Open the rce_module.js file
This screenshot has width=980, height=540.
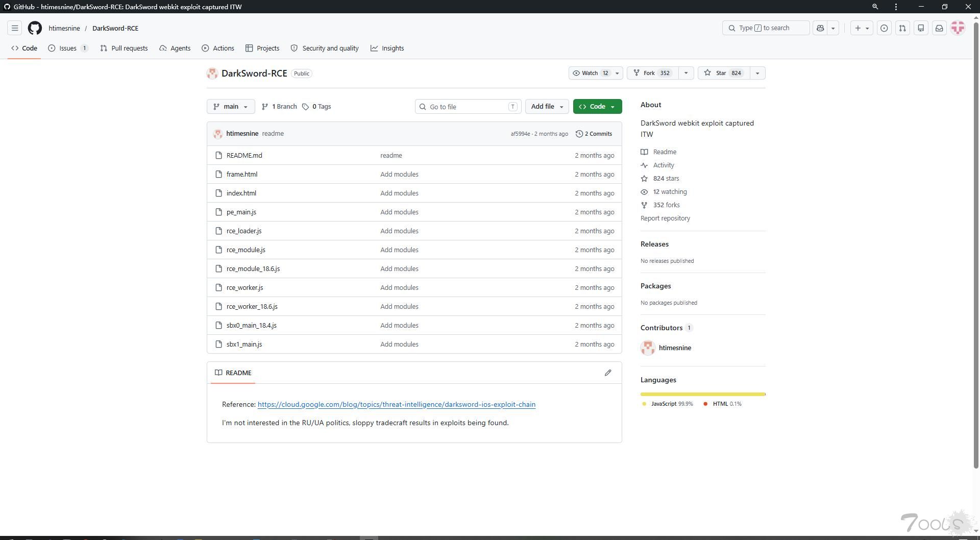pos(246,250)
